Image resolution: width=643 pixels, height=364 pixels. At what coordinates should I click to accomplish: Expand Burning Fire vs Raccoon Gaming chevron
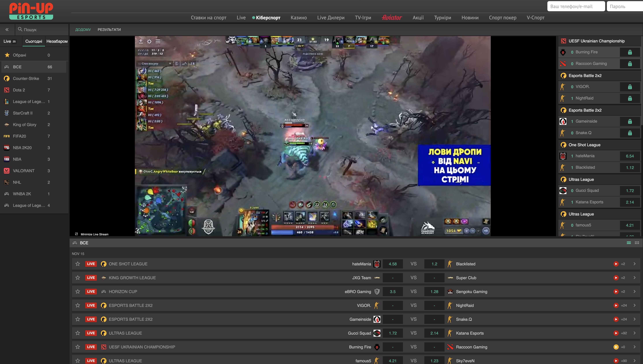click(x=634, y=347)
